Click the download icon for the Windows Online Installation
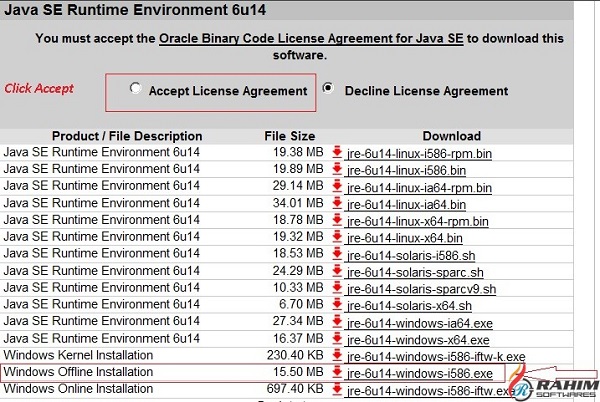The width and height of the screenshot is (600, 402). 337,389
